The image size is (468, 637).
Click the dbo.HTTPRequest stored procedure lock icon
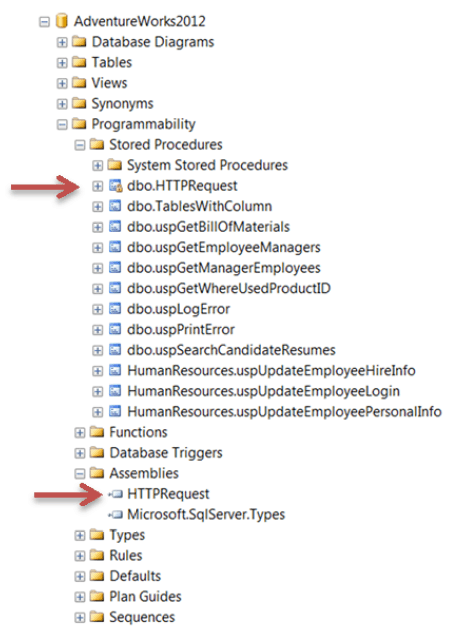click(115, 186)
